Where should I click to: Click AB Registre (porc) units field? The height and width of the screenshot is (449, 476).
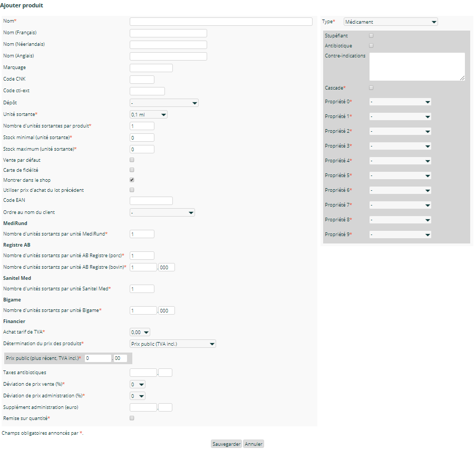142,256
